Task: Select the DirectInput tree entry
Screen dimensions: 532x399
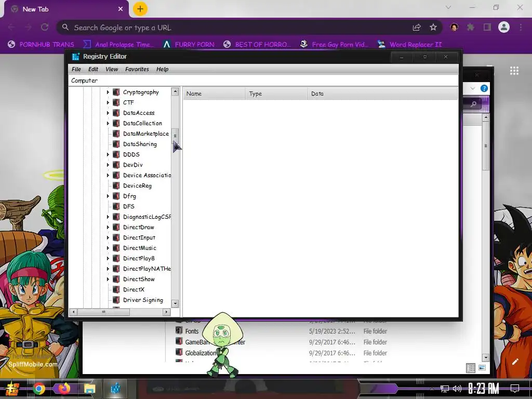Action: (x=139, y=237)
